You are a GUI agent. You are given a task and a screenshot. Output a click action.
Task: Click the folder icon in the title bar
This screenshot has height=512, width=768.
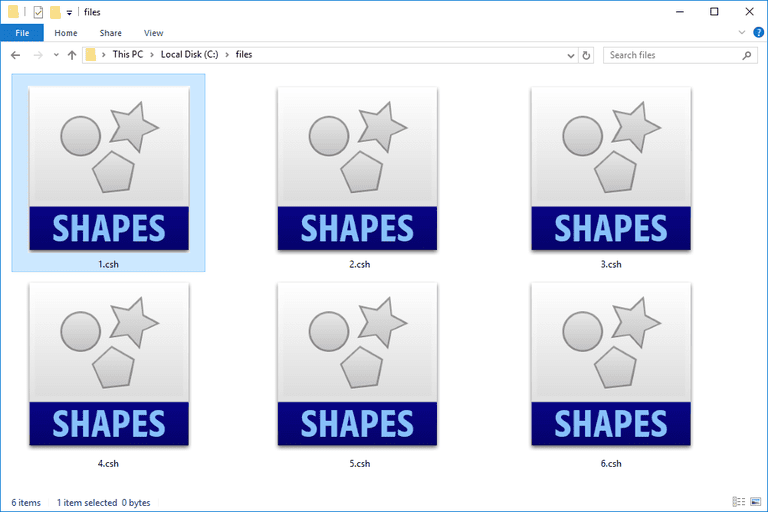coord(13,11)
